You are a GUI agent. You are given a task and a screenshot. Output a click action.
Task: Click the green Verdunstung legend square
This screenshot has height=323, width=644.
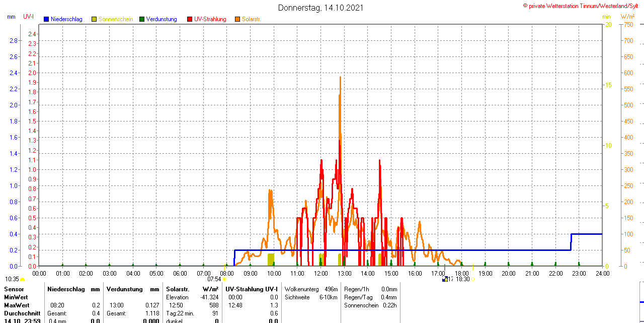[x=142, y=19]
